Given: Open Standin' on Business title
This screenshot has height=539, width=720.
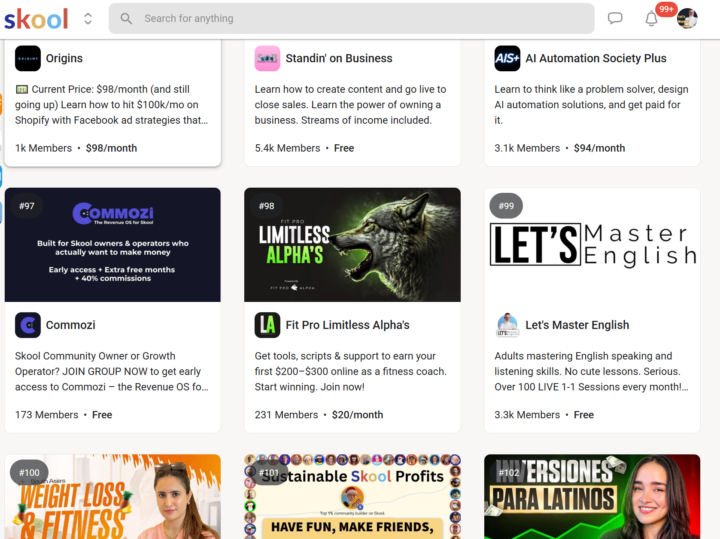Looking at the screenshot, I should point(339,58).
